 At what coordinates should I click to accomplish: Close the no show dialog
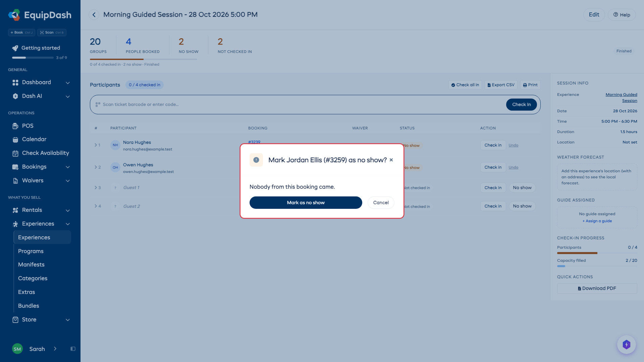[x=391, y=160]
